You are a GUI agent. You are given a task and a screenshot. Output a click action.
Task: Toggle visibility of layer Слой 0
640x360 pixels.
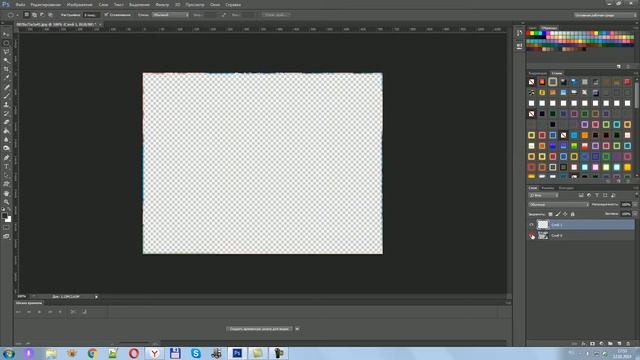(x=531, y=236)
